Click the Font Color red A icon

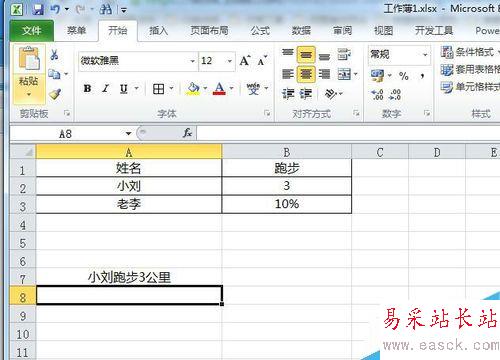219,89
